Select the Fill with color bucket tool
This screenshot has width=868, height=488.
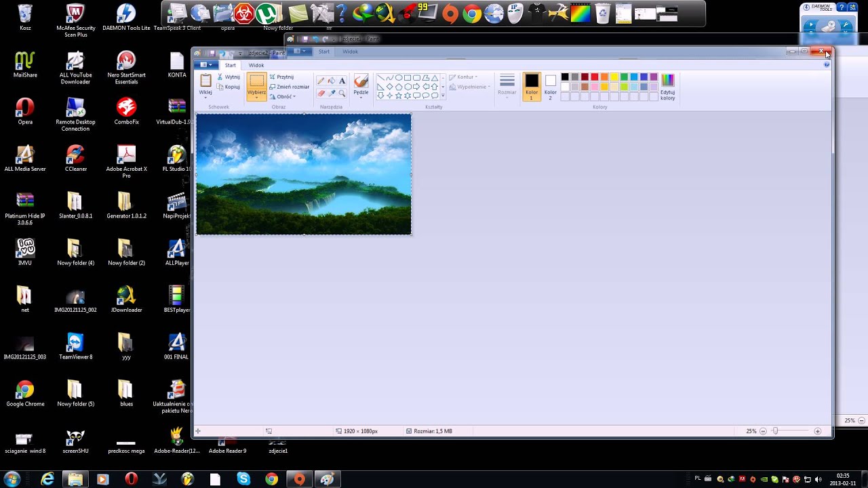(x=331, y=81)
